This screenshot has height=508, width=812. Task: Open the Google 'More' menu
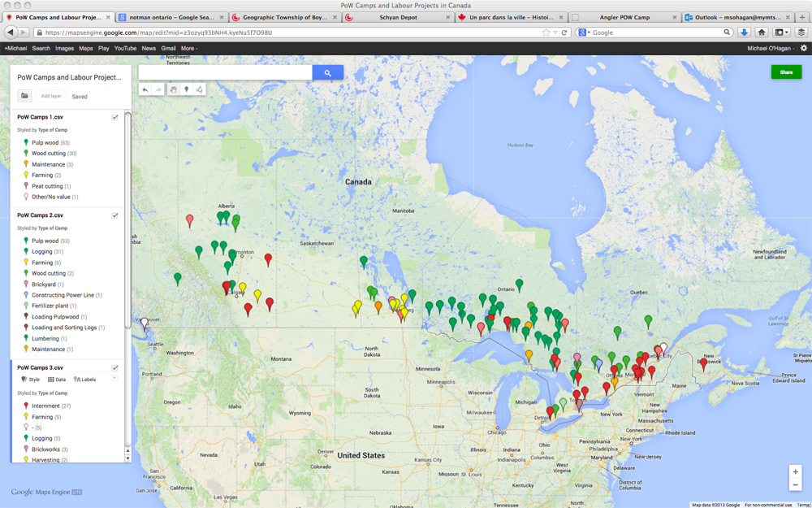click(x=189, y=48)
